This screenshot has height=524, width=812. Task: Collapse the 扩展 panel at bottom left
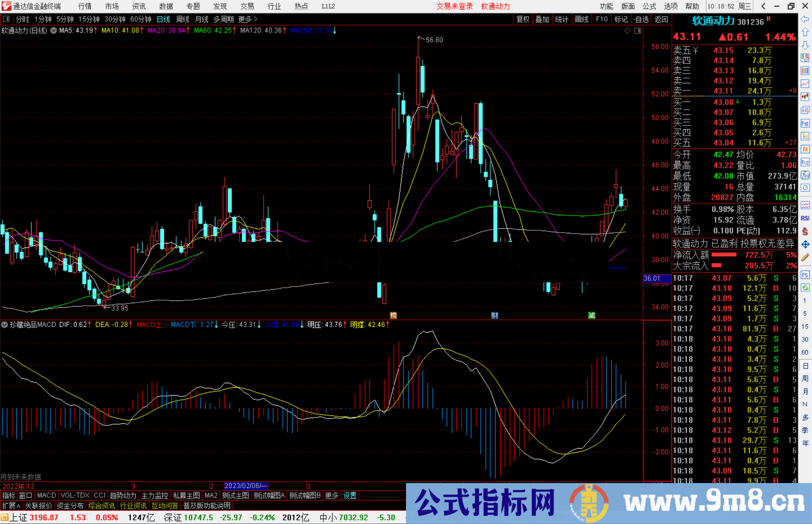click(x=10, y=506)
